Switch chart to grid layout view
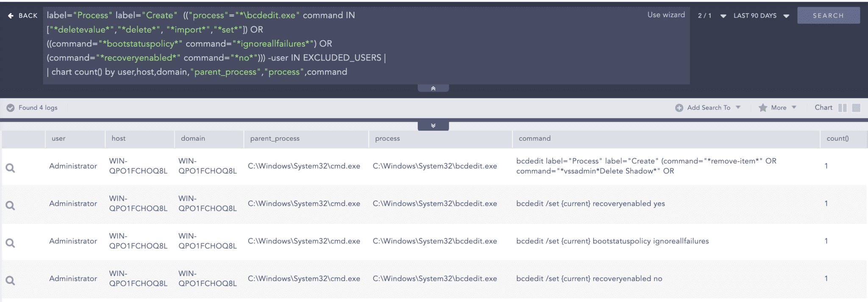This screenshot has width=868, height=302. (x=856, y=108)
